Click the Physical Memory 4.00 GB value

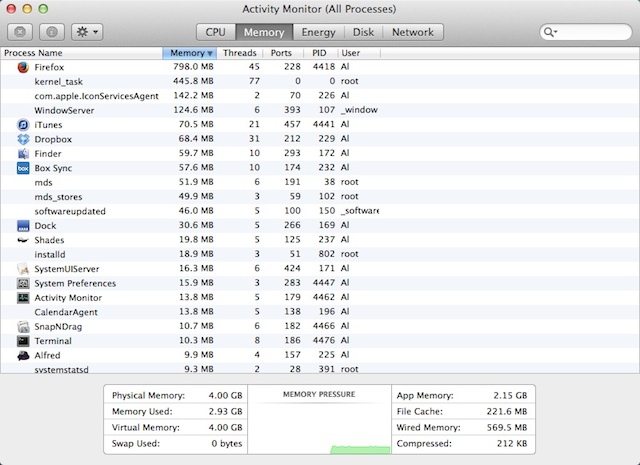pos(225,396)
